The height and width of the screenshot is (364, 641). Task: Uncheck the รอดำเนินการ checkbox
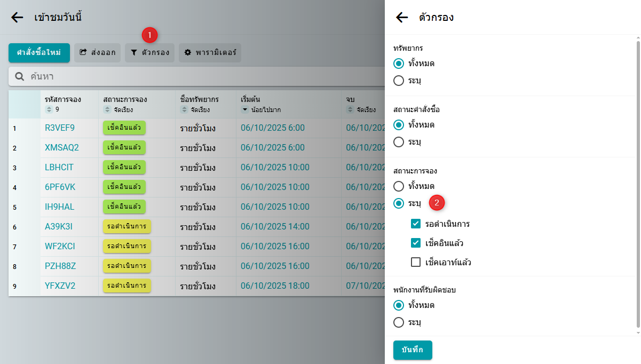(416, 224)
